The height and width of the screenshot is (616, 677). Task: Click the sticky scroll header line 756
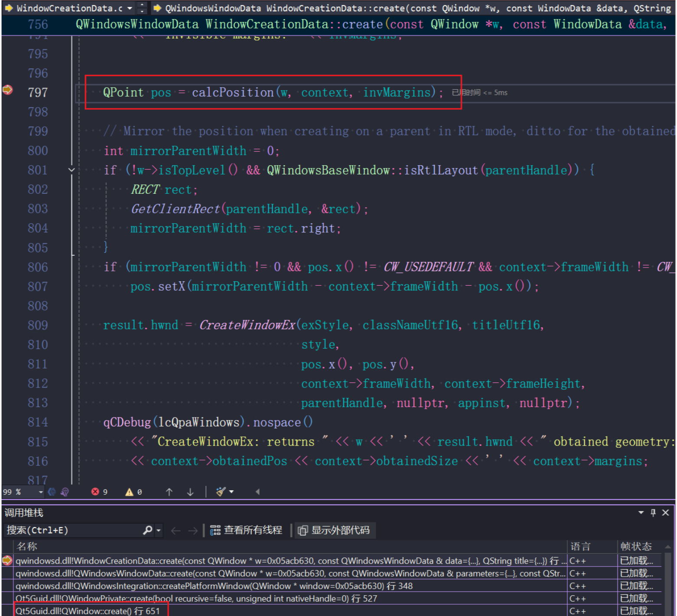point(338,24)
